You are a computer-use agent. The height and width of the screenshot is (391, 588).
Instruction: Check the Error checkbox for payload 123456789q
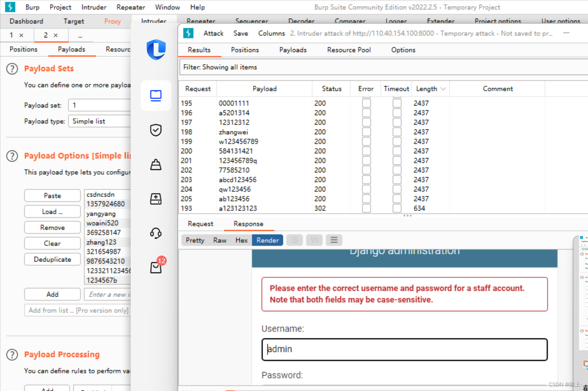coord(366,160)
